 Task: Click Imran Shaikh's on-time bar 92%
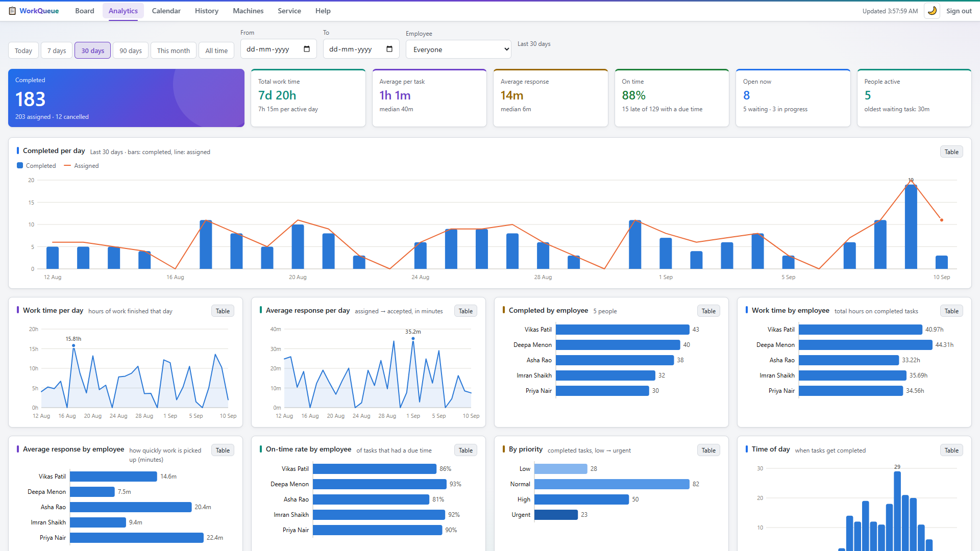379,515
